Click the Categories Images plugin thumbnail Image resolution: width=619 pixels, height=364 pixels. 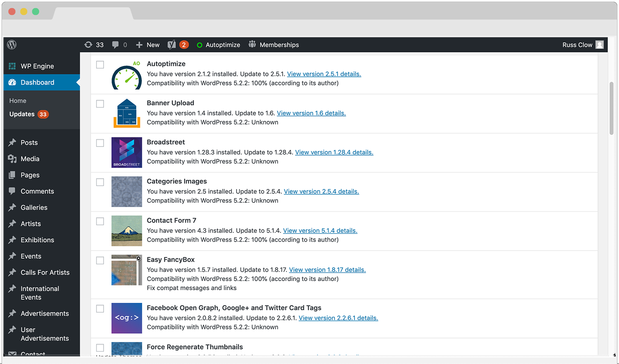point(127,191)
